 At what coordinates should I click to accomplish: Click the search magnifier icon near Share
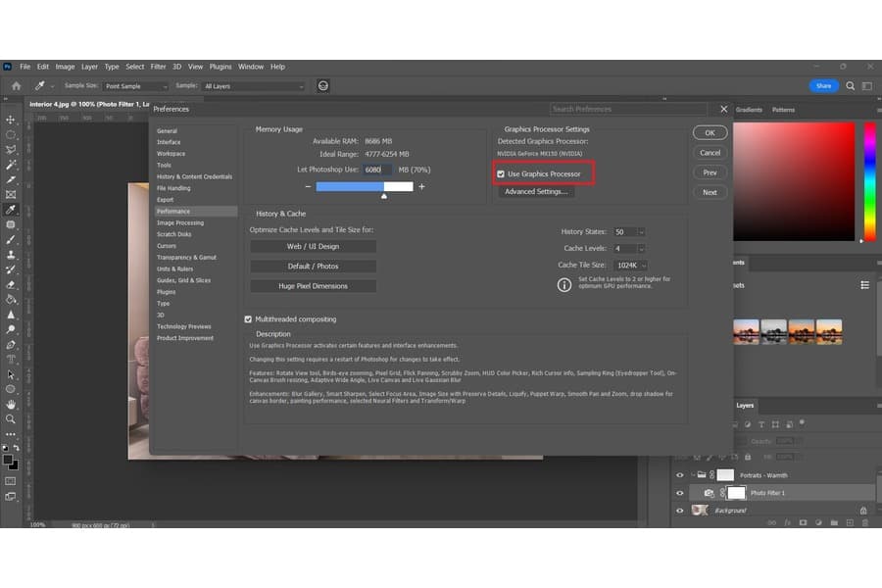pos(850,86)
